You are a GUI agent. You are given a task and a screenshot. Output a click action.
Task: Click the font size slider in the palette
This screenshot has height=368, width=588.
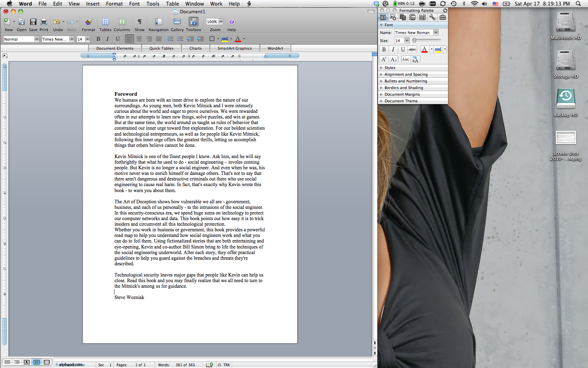[x=426, y=40]
